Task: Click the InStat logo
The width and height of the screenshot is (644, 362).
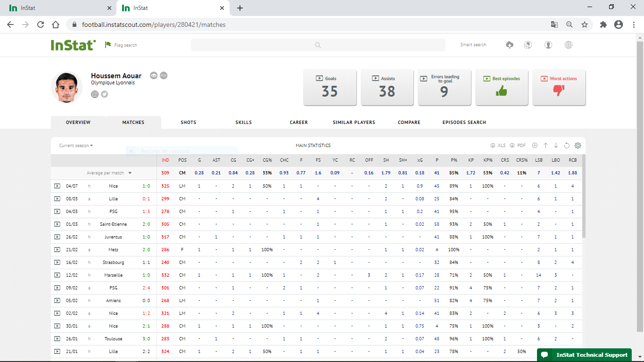Action: pyautogui.click(x=74, y=45)
